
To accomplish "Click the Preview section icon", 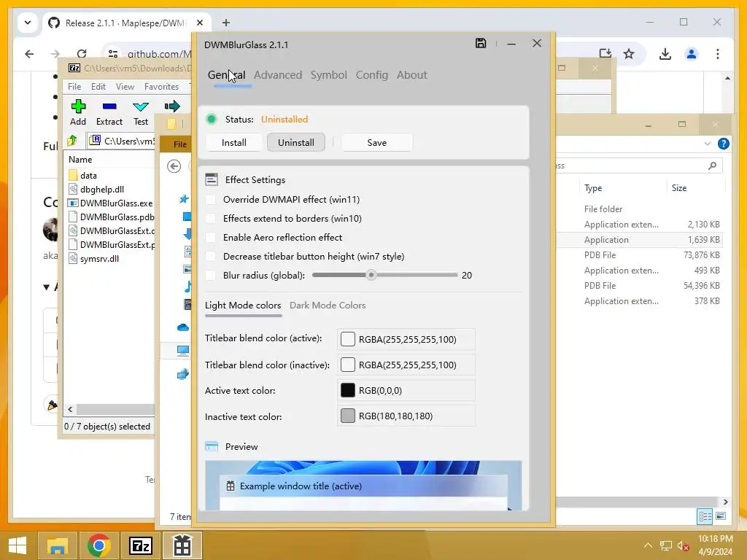I will coord(212,447).
